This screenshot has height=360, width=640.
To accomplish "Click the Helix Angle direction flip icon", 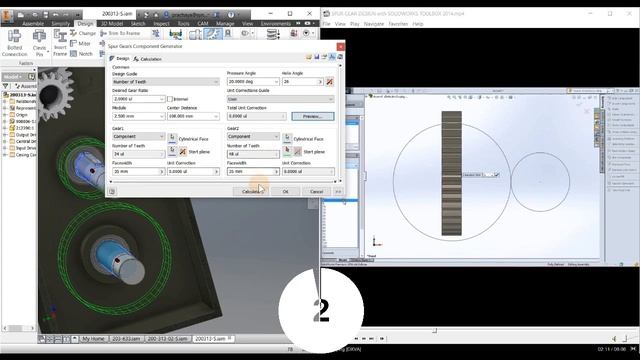I will click(x=329, y=82).
